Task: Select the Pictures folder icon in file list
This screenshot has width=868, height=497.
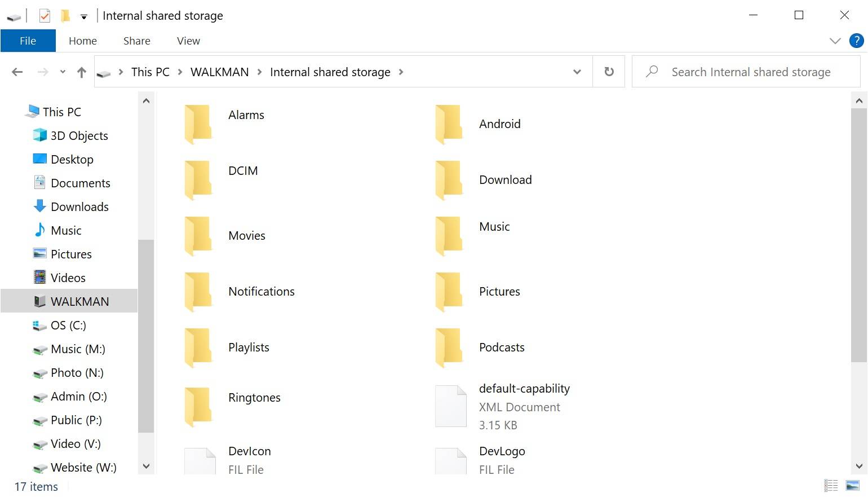Action: 449,292
